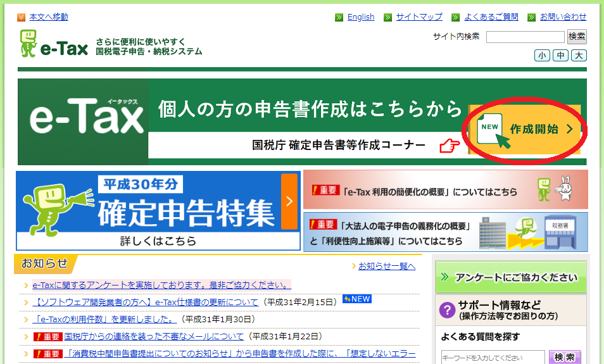This screenshot has height=364, width=604.
Task: Click サポート情報など heading
Action: pyautogui.click(x=500, y=305)
